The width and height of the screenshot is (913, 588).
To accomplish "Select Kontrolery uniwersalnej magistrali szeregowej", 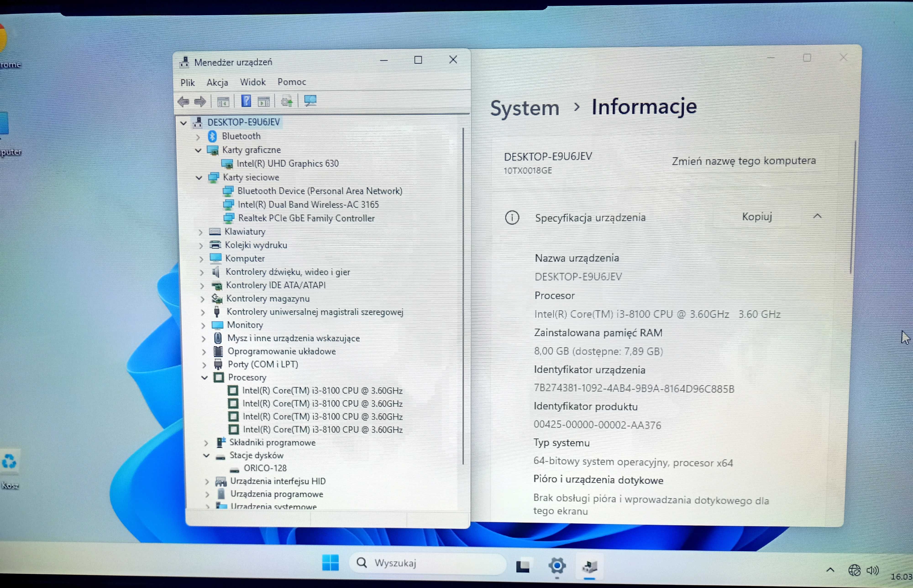I will click(x=315, y=312).
